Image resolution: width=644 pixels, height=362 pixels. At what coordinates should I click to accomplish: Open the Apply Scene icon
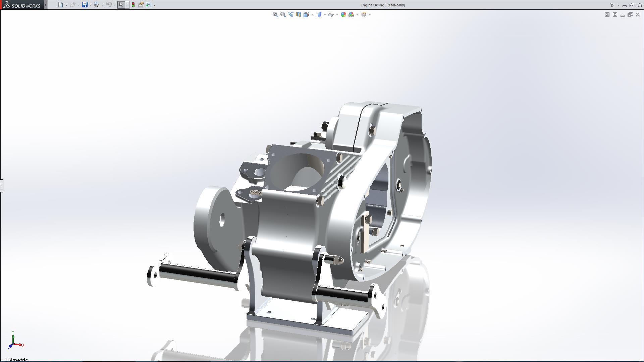click(x=351, y=14)
